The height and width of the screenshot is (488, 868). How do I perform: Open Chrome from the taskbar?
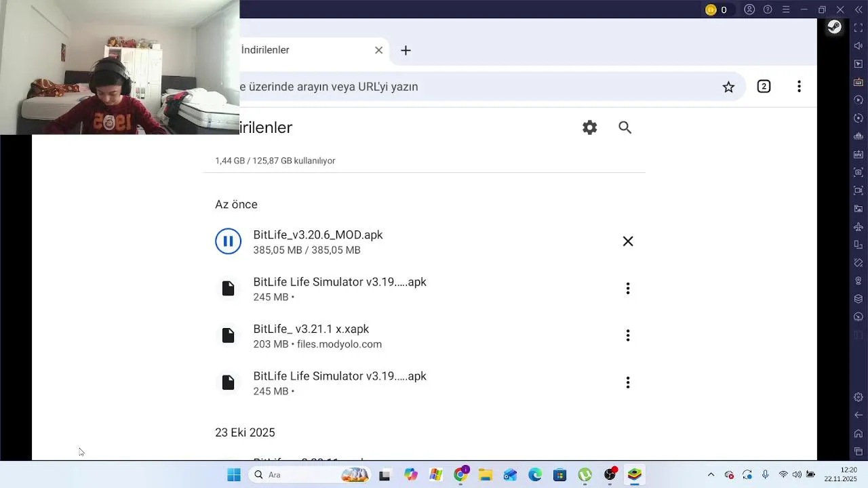[460, 475]
